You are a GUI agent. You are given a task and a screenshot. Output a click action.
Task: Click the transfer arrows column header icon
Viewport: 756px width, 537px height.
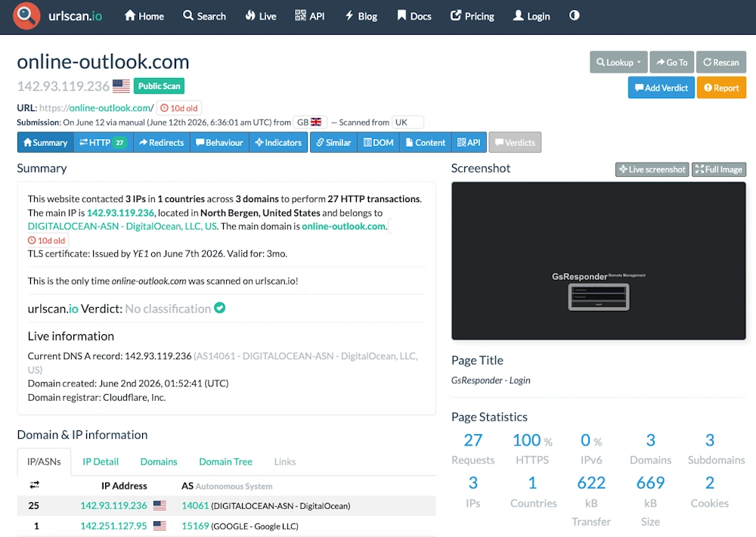[34, 485]
